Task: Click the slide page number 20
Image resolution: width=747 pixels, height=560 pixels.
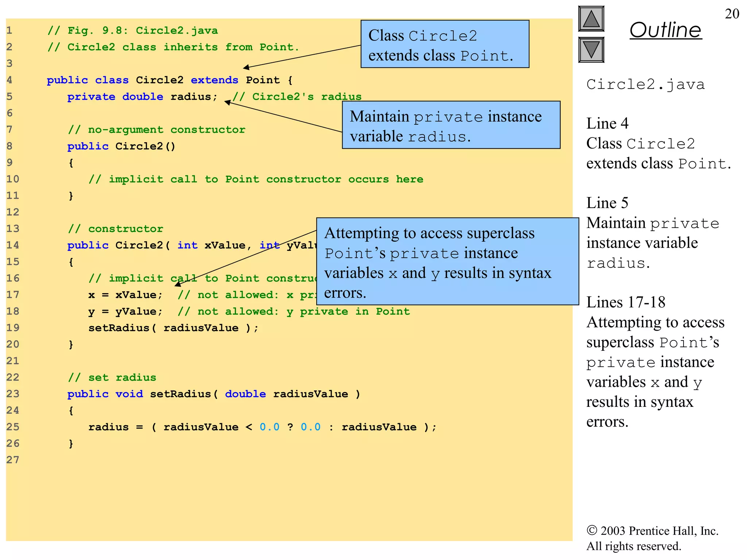Action: coord(732,14)
